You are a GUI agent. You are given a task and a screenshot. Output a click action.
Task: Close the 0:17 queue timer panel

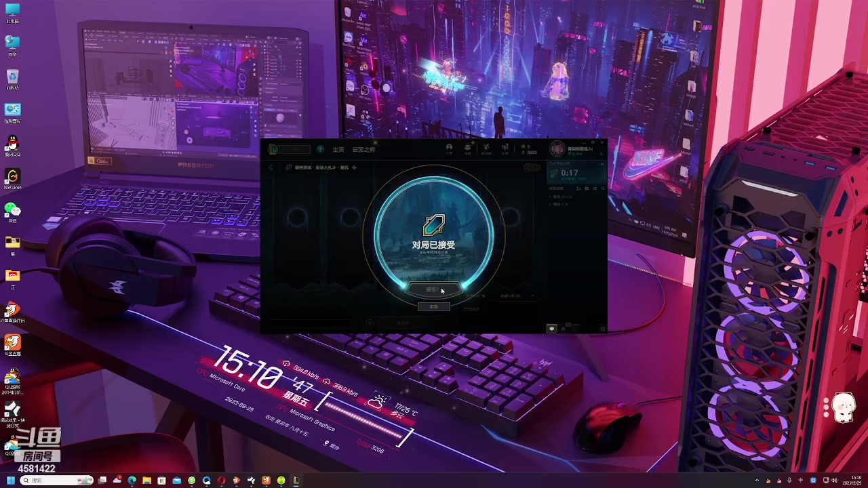[x=602, y=164]
